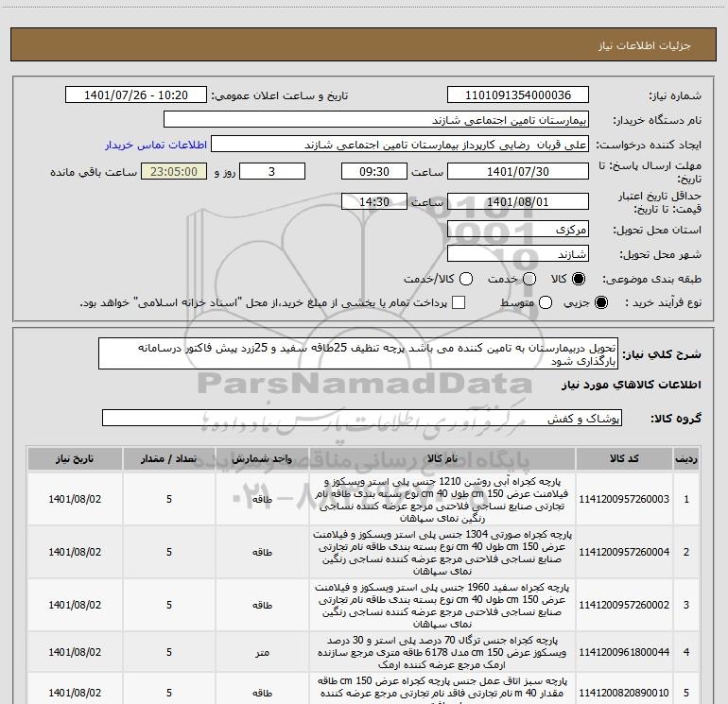This screenshot has height=704, width=728.
Task: Click the validity time field 14:30
Action: tap(374, 201)
